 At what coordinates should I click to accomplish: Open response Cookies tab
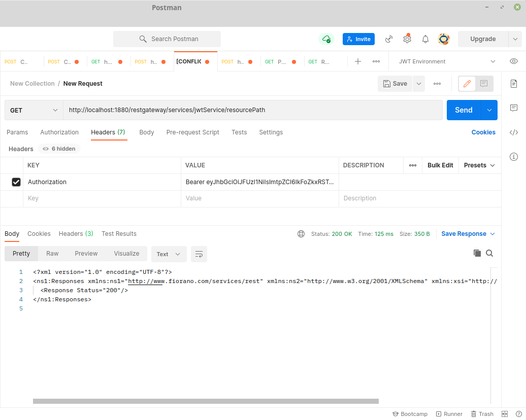(x=39, y=234)
